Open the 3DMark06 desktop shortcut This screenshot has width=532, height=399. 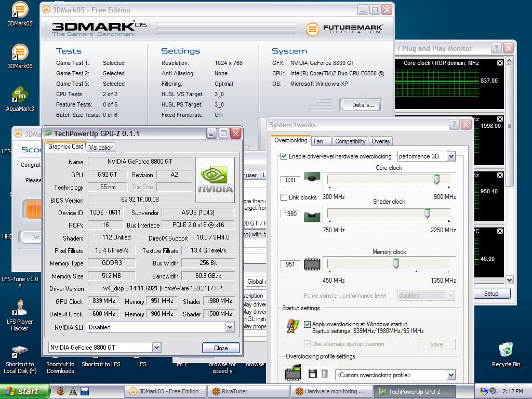click(20, 56)
